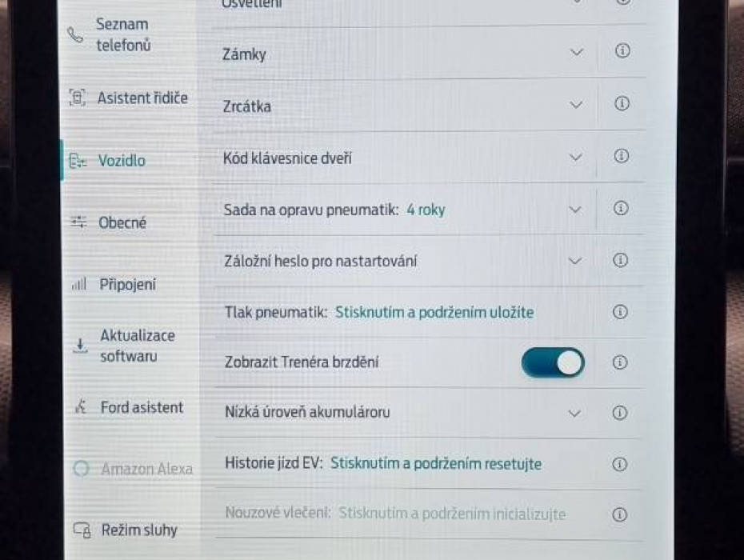
Task: Expand the Zrcátka chevron
Action: tap(576, 105)
